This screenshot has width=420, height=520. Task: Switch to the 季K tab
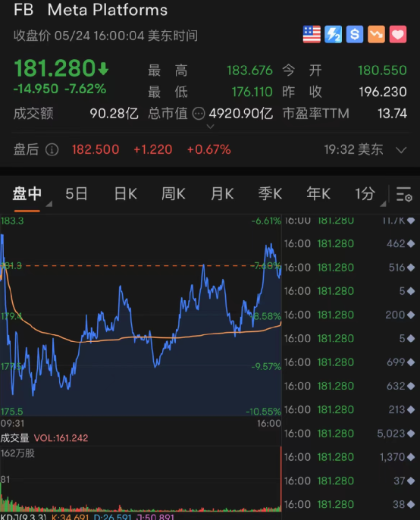pos(270,194)
